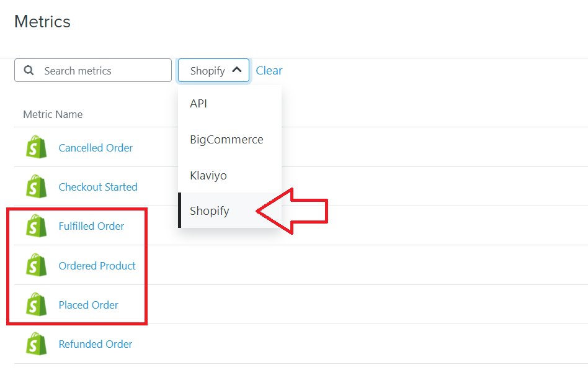This screenshot has width=588, height=390.
Task: Open the Cancelled Order metric
Action: pos(96,148)
